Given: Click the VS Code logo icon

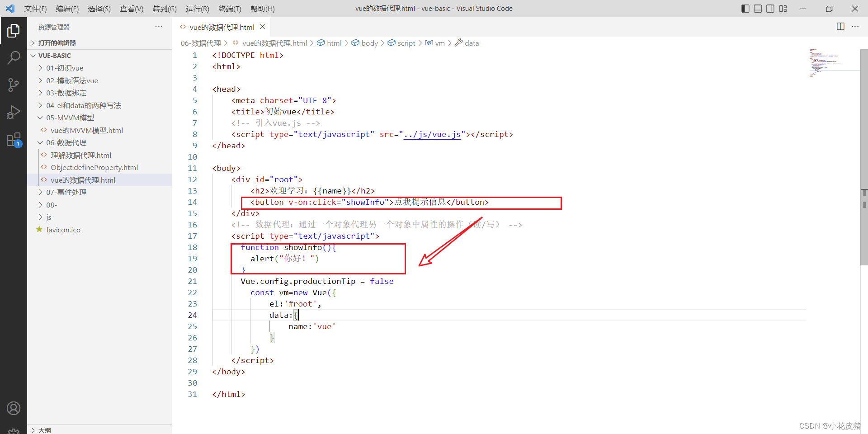Looking at the screenshot, I should point(10,9).
